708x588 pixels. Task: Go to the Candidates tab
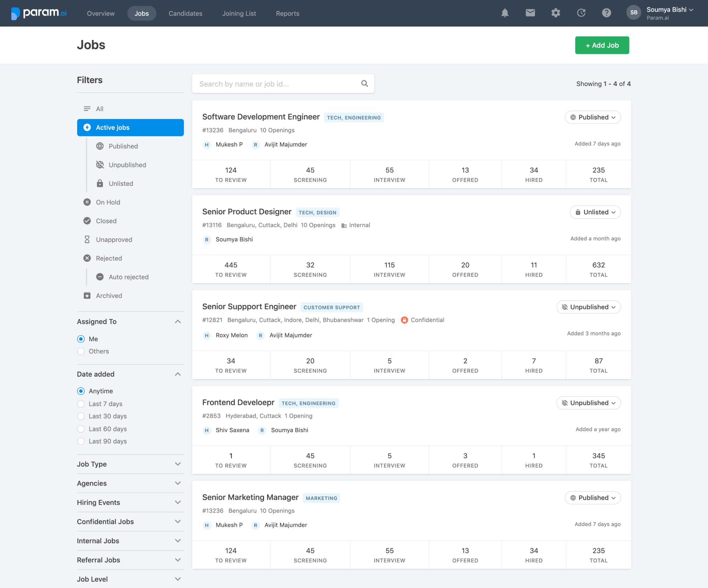click(185, 13)
